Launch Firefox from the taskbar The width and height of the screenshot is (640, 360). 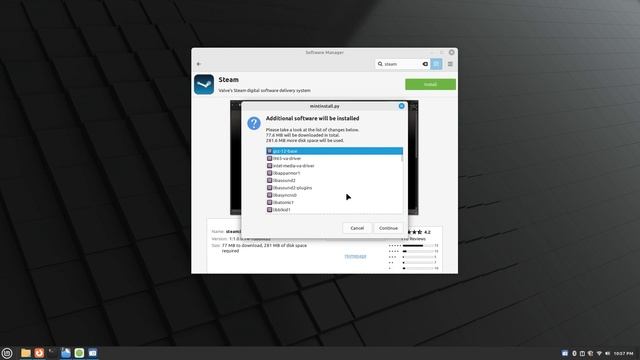[x=39, y=353]
